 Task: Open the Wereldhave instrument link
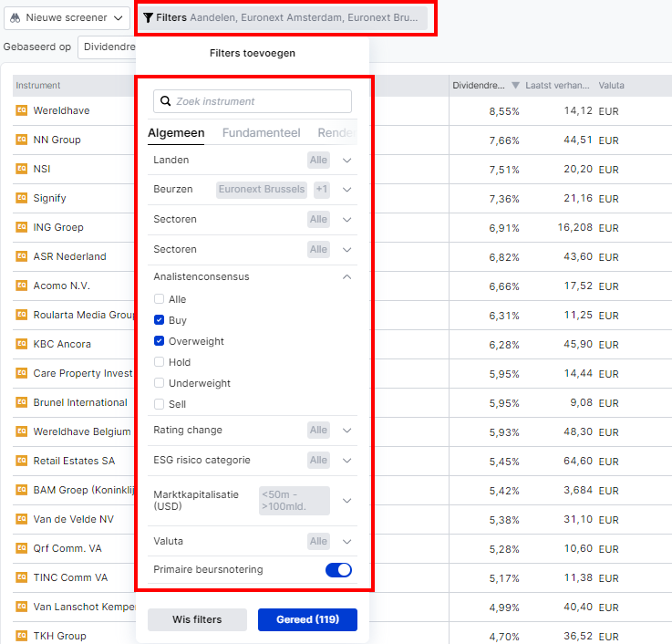(61, 110)
